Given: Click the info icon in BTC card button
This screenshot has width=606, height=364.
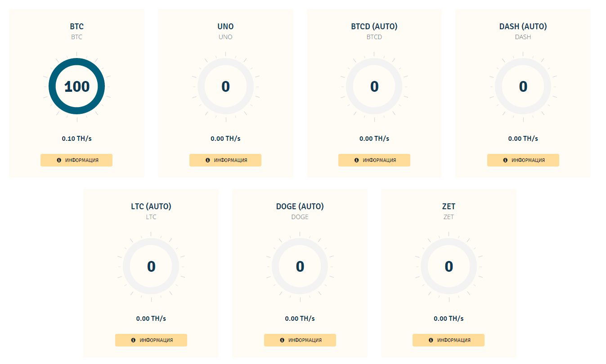Looking at the screenshot, I should [59, 160].
